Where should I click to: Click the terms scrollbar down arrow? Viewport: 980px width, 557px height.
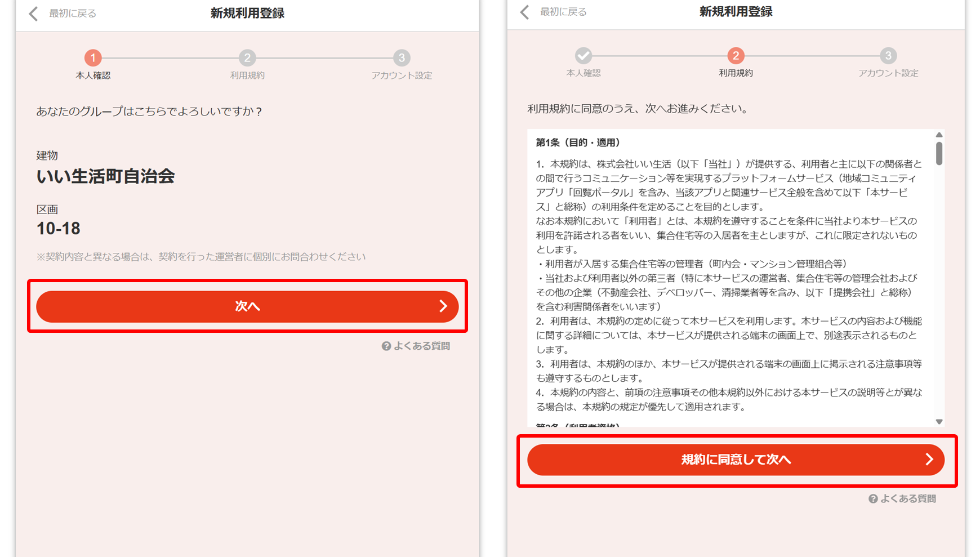click(939, 422)
